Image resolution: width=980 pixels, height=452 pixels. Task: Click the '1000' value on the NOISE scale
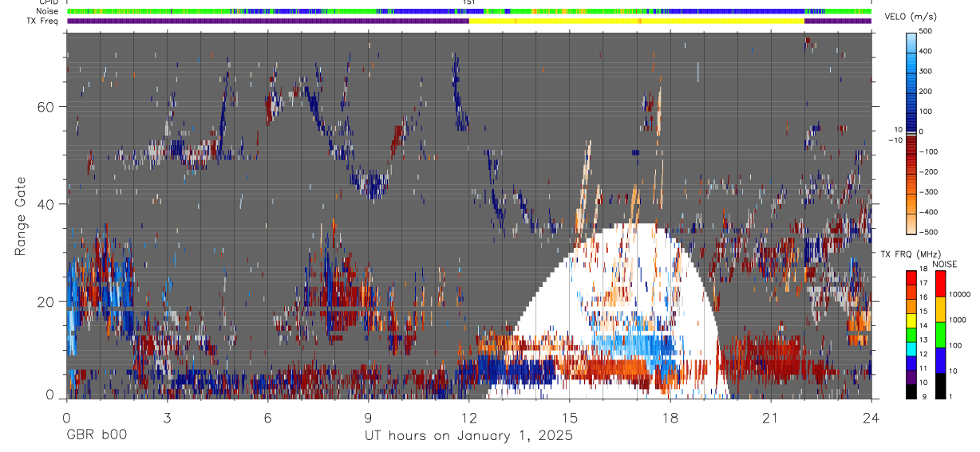click(958, 320)
